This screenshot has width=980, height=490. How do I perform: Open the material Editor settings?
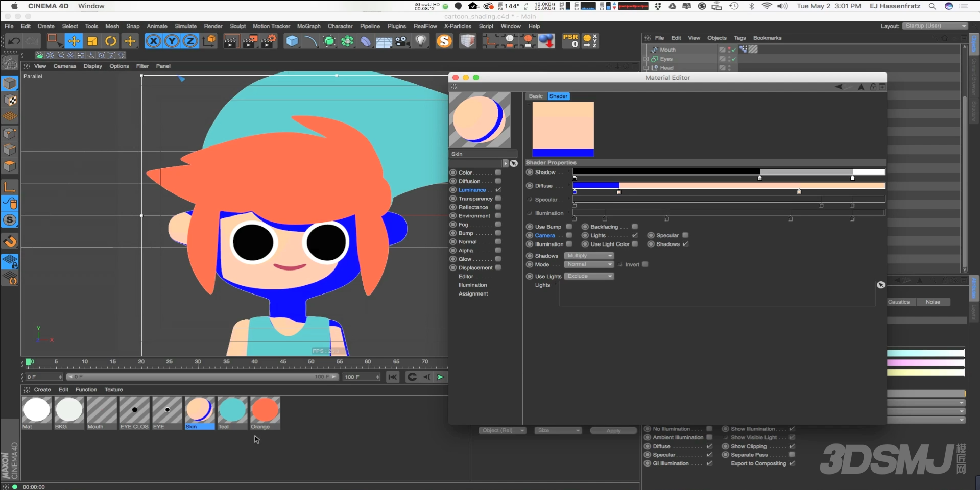coord(466,277)
